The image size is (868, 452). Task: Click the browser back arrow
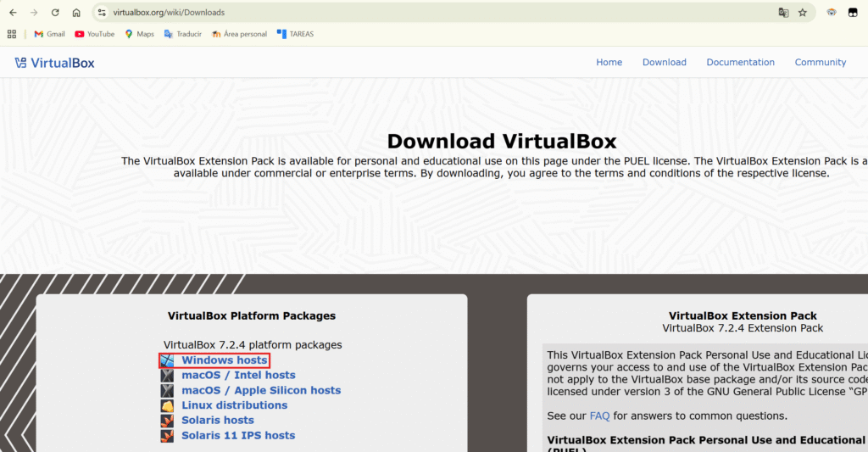(x=13, y=13)
